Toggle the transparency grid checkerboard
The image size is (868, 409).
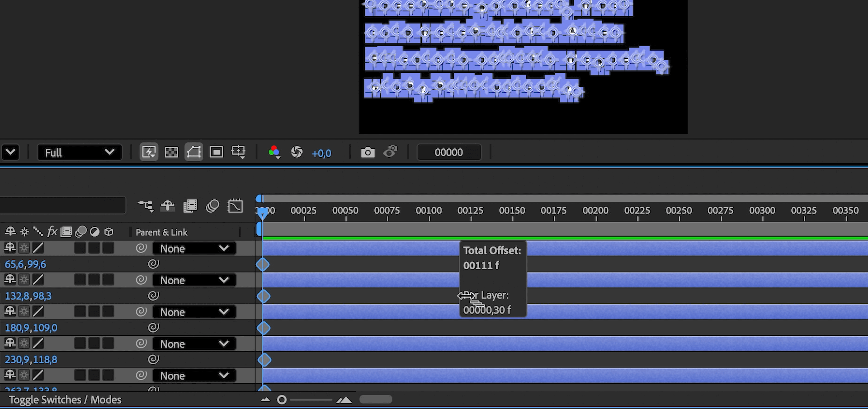coord(171,152)
